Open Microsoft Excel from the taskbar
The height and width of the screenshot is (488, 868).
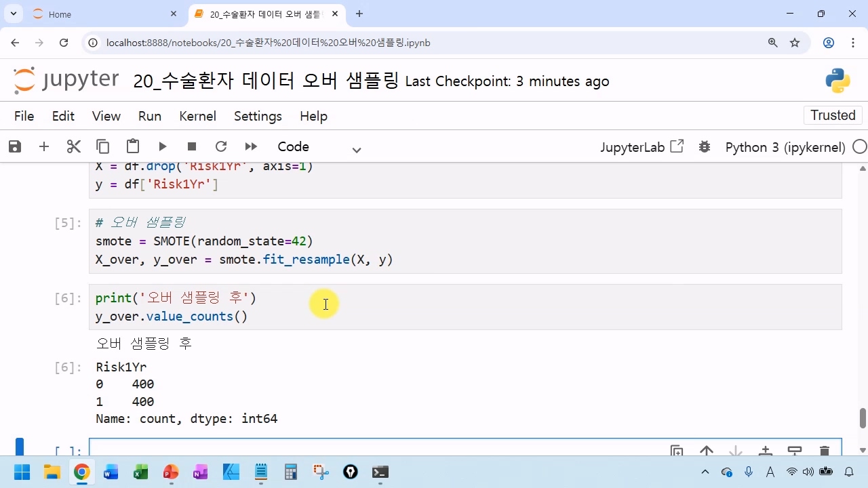tap(140, 472)
